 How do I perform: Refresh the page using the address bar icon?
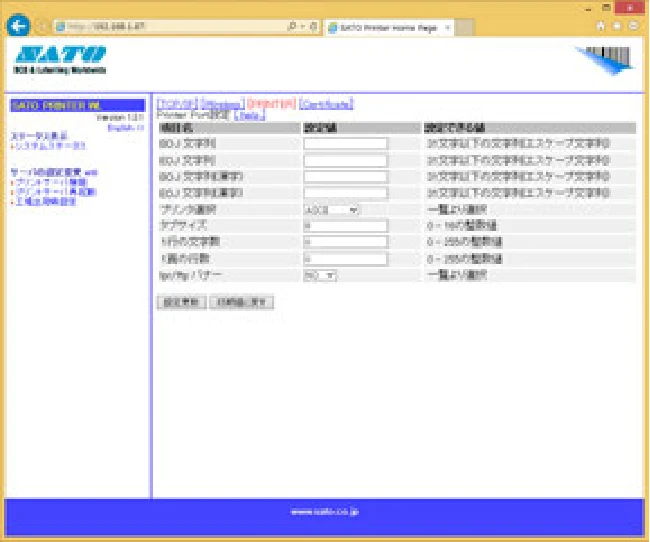coord(314,27)
